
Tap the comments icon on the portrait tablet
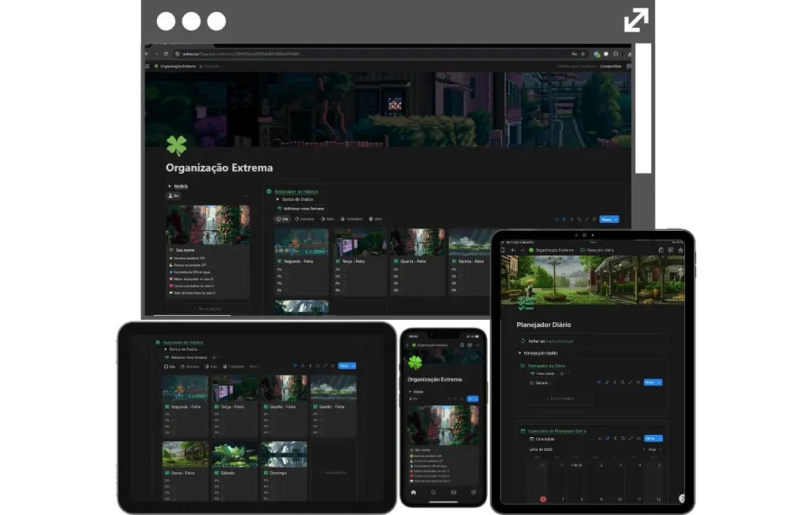pos(671,250)
